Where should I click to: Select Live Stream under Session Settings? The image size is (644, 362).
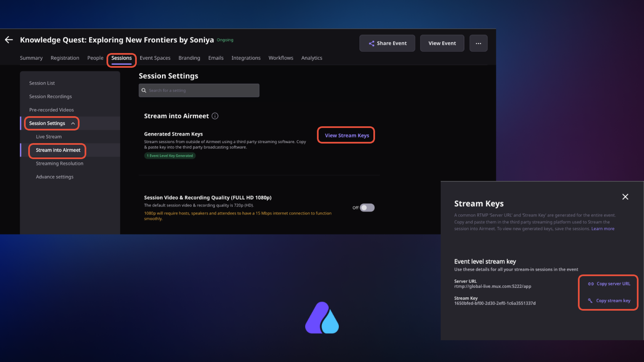click(x=49, y=137)
